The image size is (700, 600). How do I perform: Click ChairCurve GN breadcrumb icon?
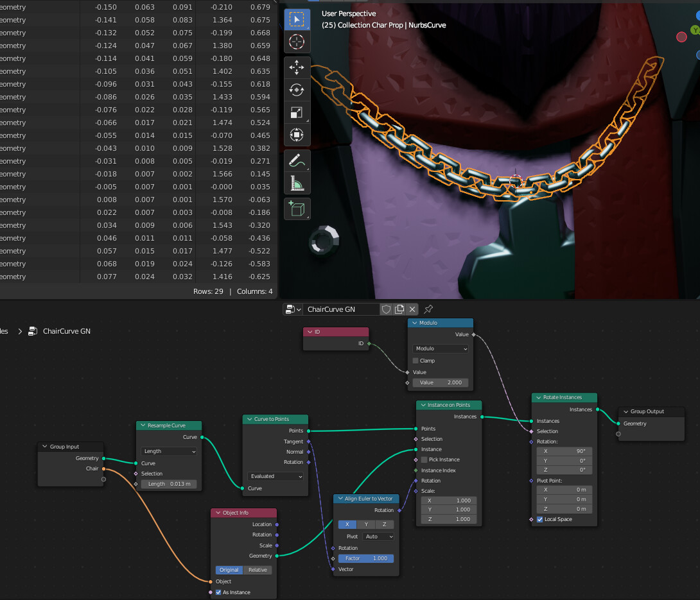[x=33, y=331]
